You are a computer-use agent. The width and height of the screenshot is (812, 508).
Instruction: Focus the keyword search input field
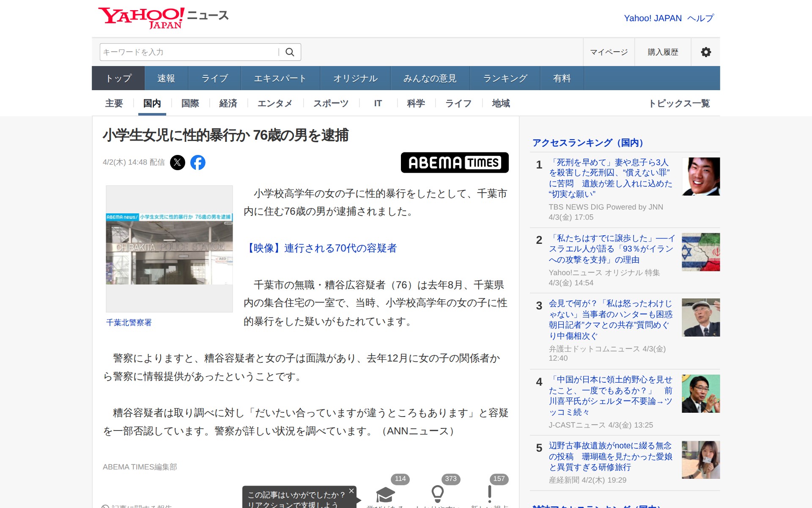point(189,52)
